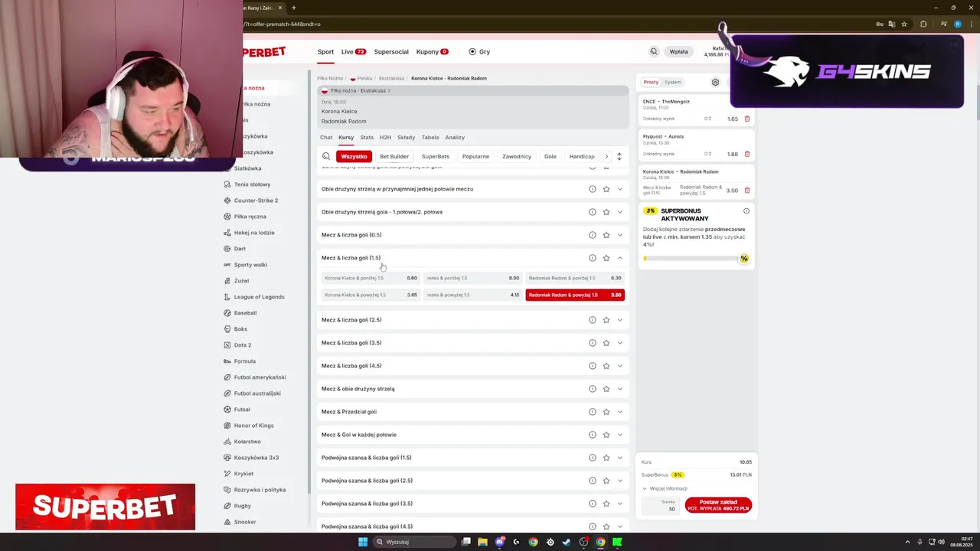Collapse the Mecz & liczba goli (1.5) market
The height and width of the screenshot is (551, 980).
620,258
